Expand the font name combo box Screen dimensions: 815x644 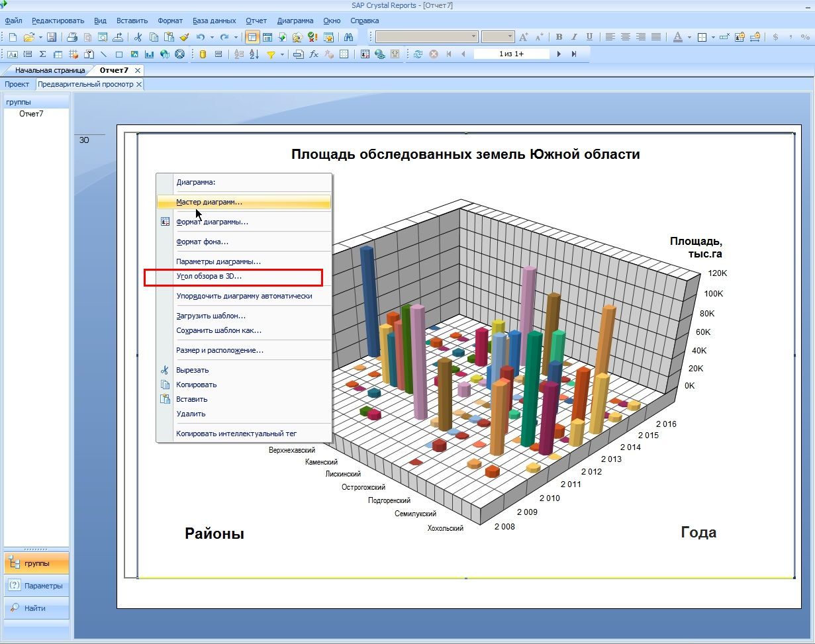coord(426,37)
